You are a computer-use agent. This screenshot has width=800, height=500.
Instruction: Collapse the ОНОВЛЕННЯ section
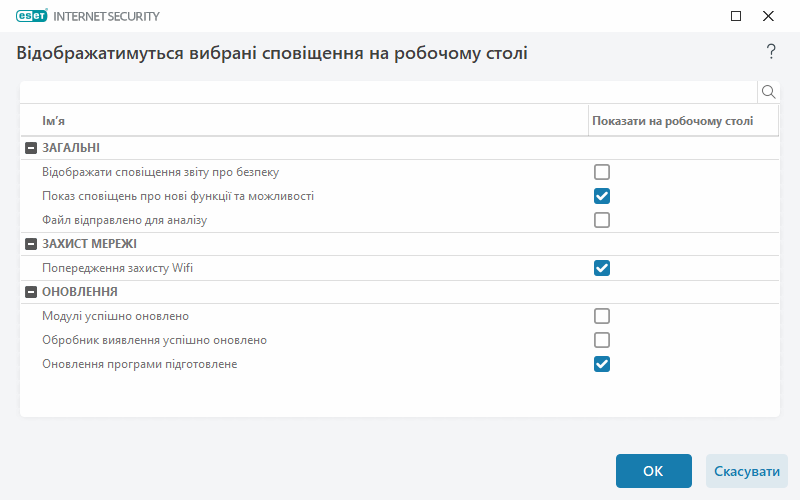point(30,292)
